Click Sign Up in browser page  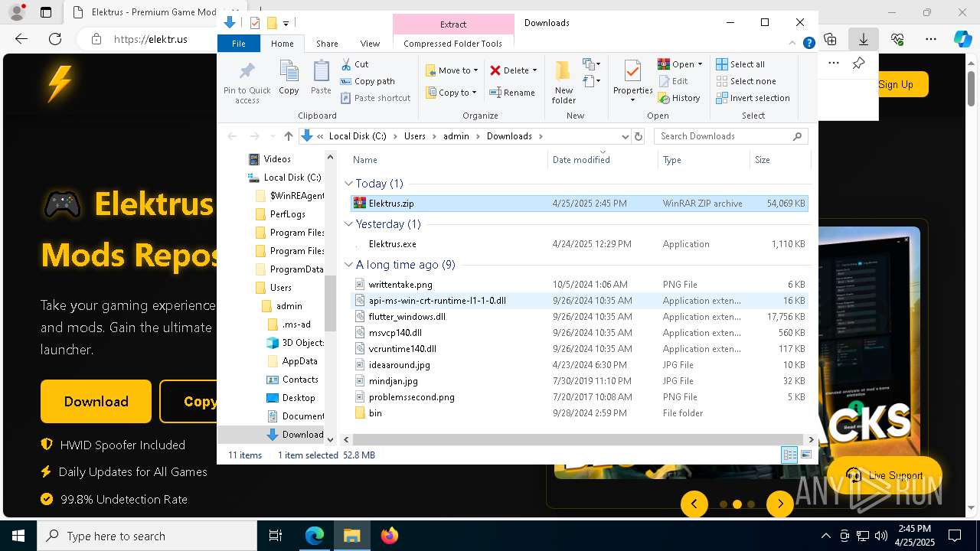896,84
